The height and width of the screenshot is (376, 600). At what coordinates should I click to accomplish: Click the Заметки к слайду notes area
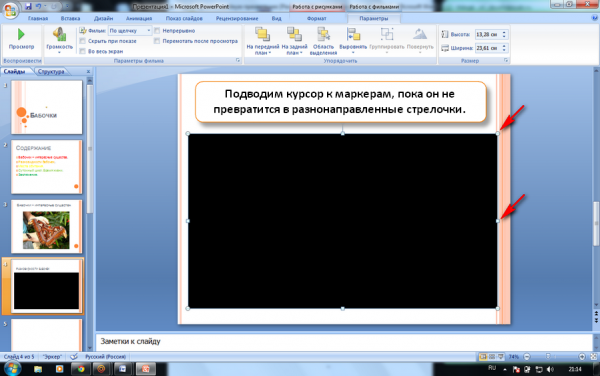[x=344, y=341]
